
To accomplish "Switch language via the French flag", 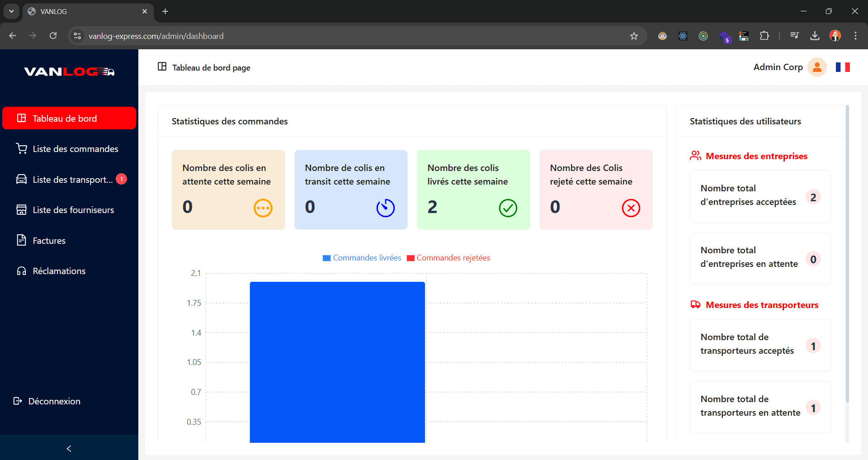I will (x=843, y=67).
